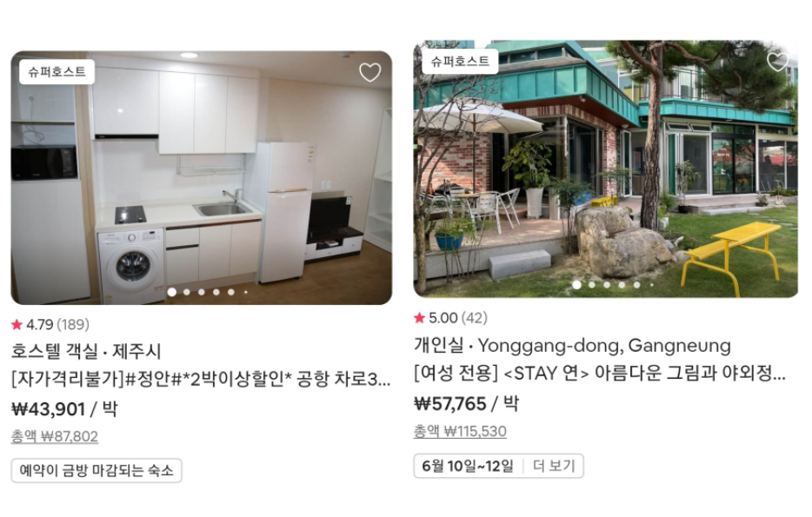Open total price link 총액 ₩115,530

pyautogui.click(x=460, y=431)
